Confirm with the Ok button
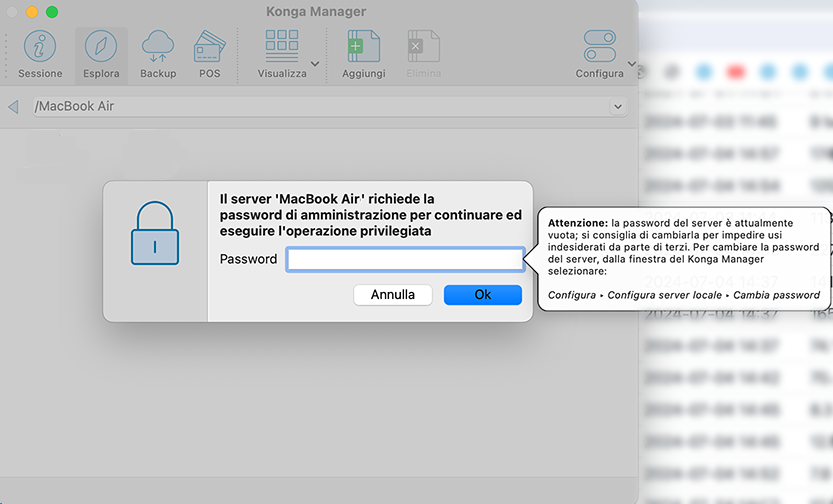 [483, 295]
